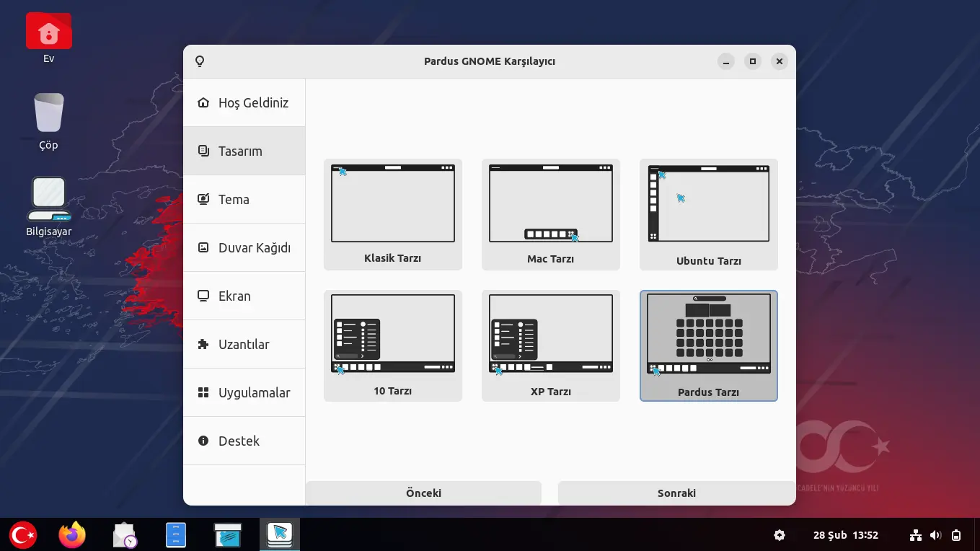Choose the XP Tarzı layout
The height and width of the screenshot is (551, 980).
(x=551, y=345)
